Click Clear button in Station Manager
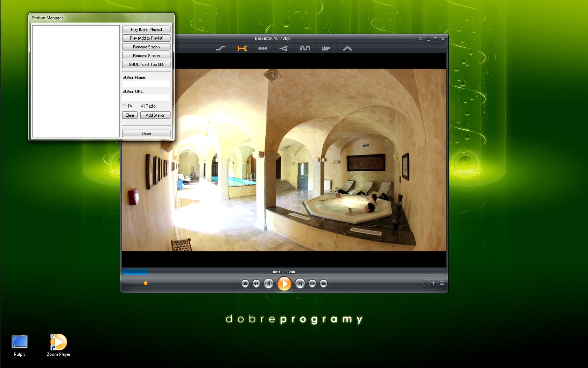The height and width of the screenshot is (368, 588). pyautogui.click(x=130, y=115)
